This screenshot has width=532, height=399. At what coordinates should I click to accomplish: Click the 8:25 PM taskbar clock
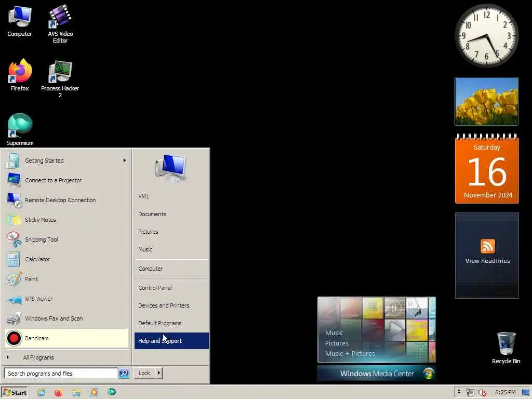[x=505, y=392]
